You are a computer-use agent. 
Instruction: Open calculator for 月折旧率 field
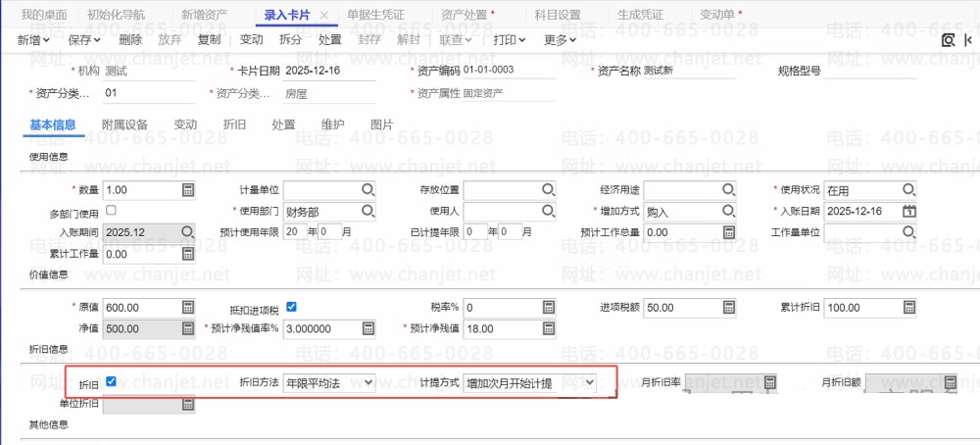pos(770,382)
